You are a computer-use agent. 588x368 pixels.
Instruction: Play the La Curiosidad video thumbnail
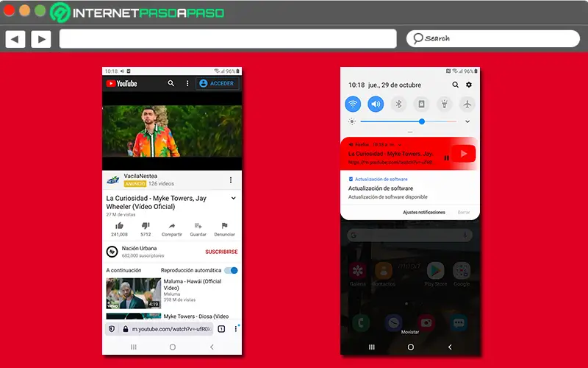tap(172, 131)
